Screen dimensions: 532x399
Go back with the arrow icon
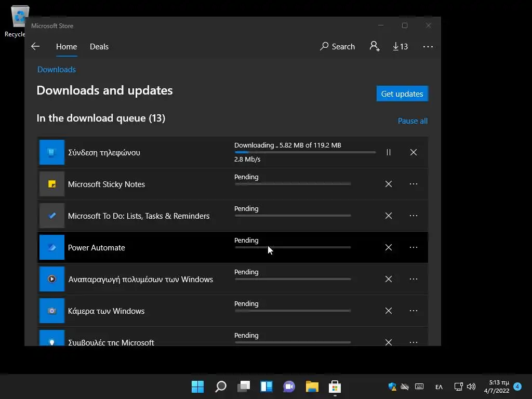[x=35, y=46]
